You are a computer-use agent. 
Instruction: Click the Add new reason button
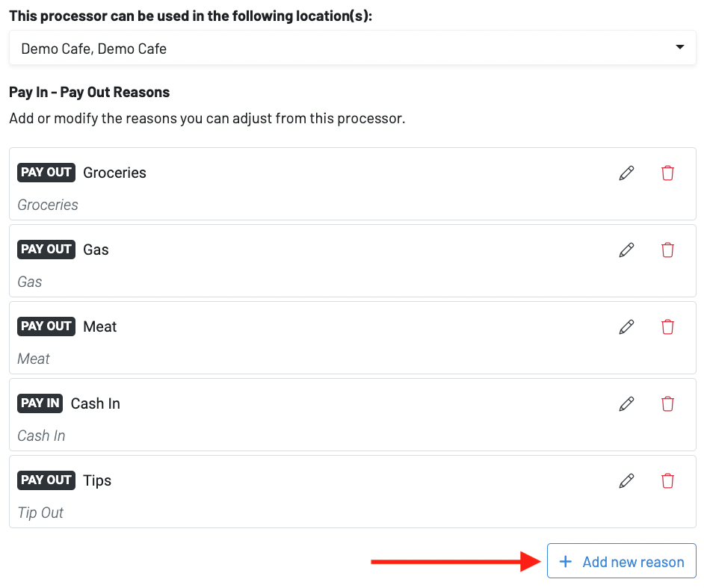622,561
